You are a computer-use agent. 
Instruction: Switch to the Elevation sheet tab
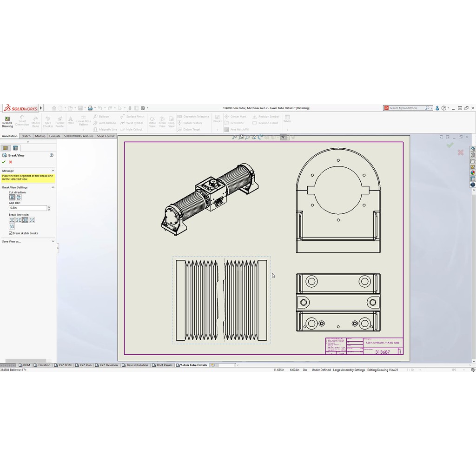(42, 365)
